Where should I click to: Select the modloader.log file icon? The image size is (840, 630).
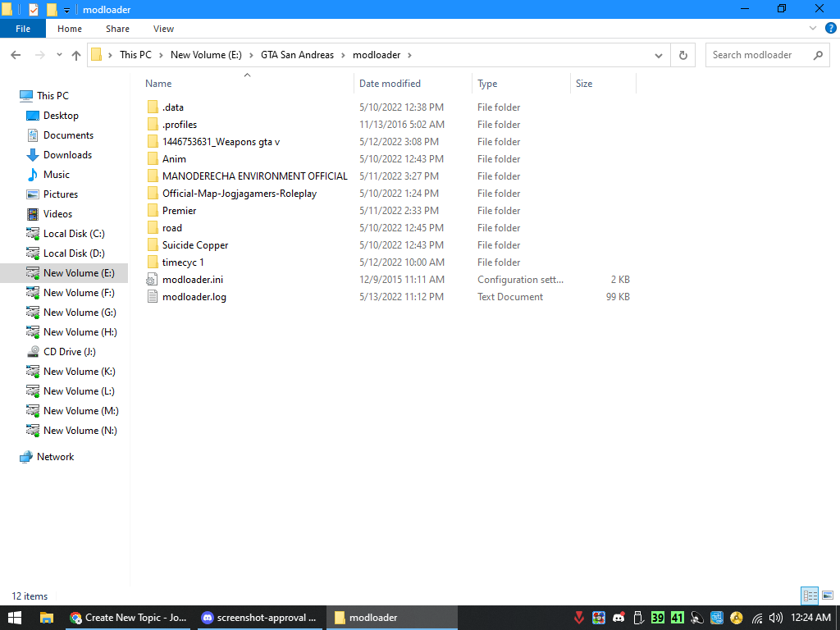pos(152,297)
